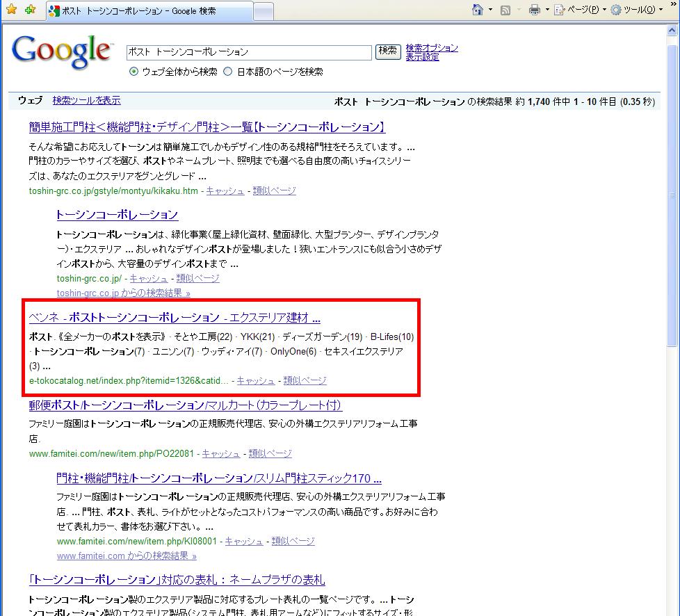Click the Google search text field
Screen dimensions: 680x616
(x=248, y=52)
